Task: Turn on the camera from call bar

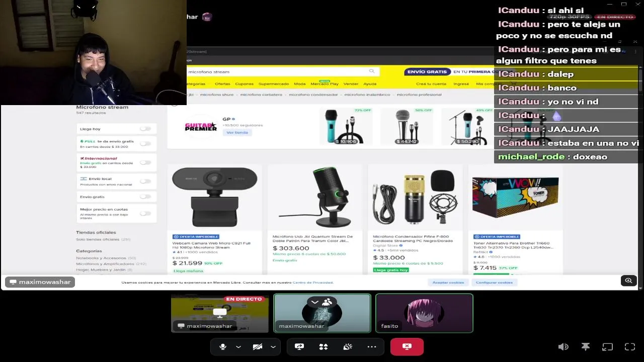Action: (x=258, y=346)
